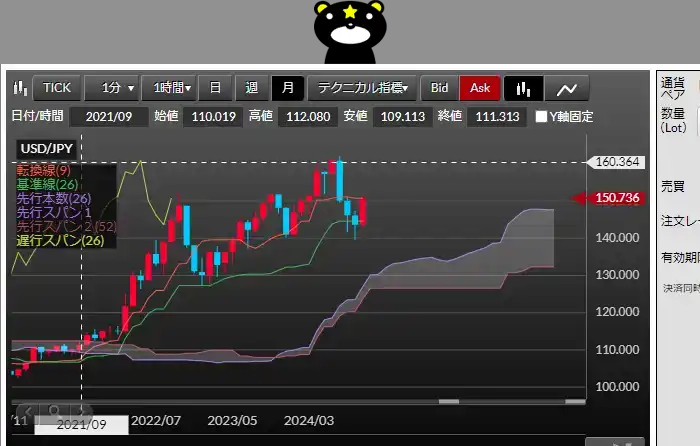Screen dimensions: 700x446
Task: Click the 160.364 price level label
Action: coord(617,162)
